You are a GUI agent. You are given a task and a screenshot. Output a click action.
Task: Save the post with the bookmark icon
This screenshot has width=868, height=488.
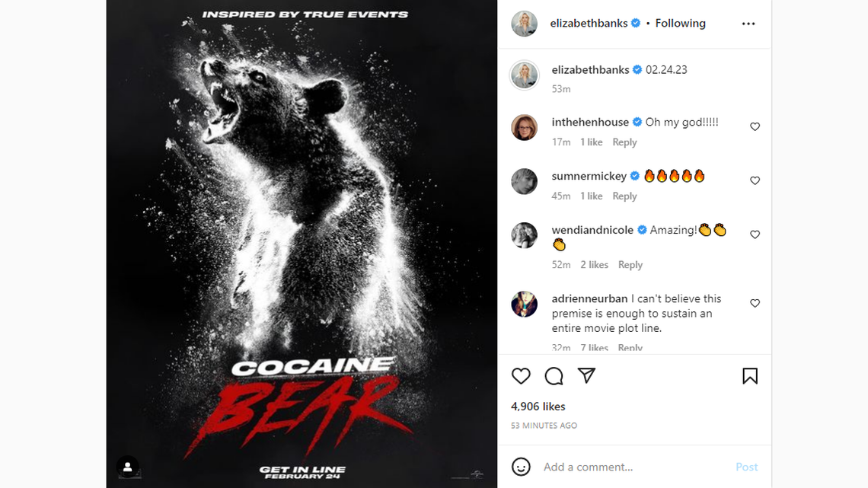click(749, 375)
